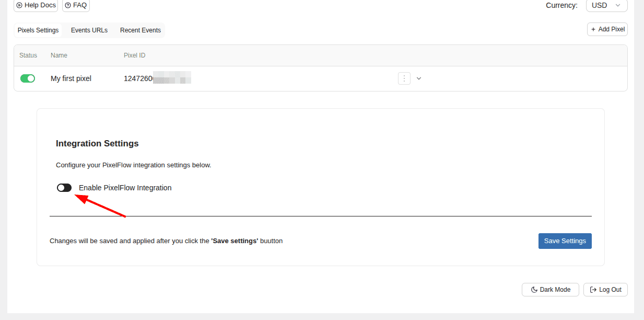This screenshot has width=644, height=320.
Task: Open the FAQ section
Action: tap(76, 5)
